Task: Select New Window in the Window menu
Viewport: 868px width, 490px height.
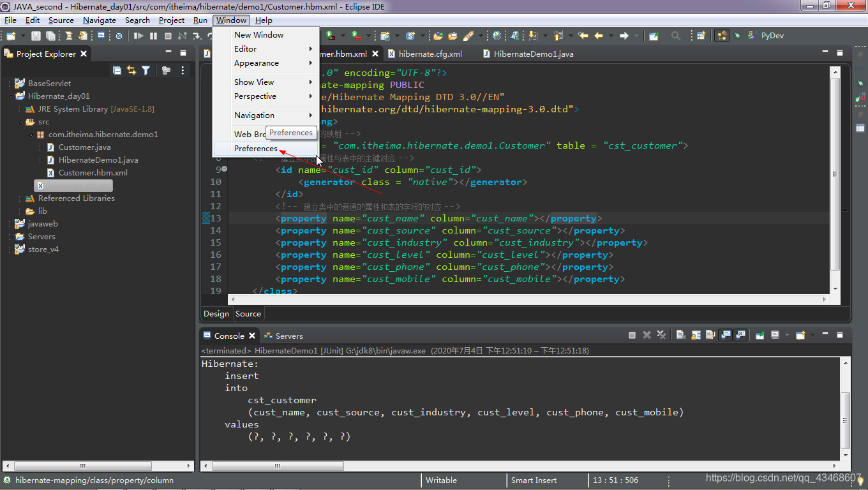Action: point(266,35)
